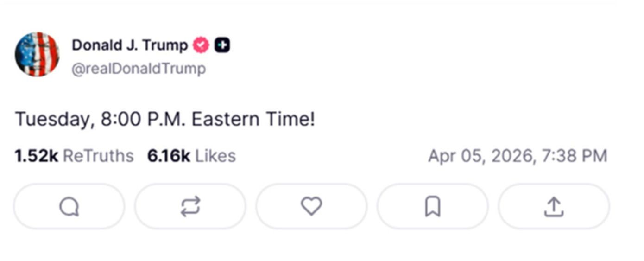The width and height of the screenshot is (644, 261).
Task: Open the Donald J. Trump display name
Action: pos(130,45)
